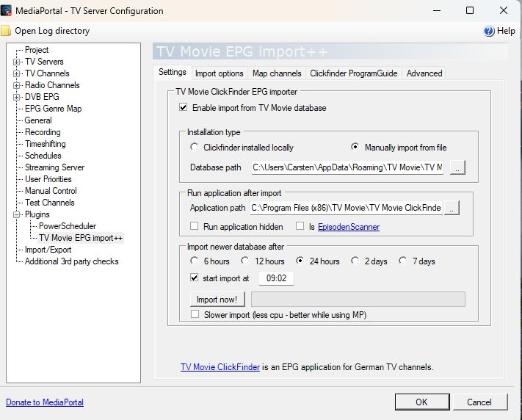522x420 pixels.
Task: Collapse the Plugins tree node
Action: [16, 214]
